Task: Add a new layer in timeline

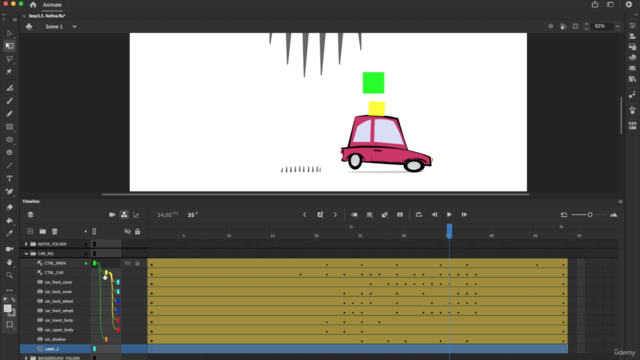Action: (x=30, y=231)
